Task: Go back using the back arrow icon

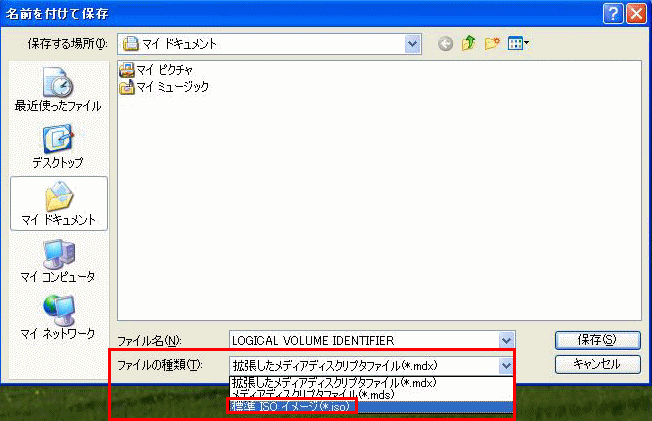Action: click(445, 43)
